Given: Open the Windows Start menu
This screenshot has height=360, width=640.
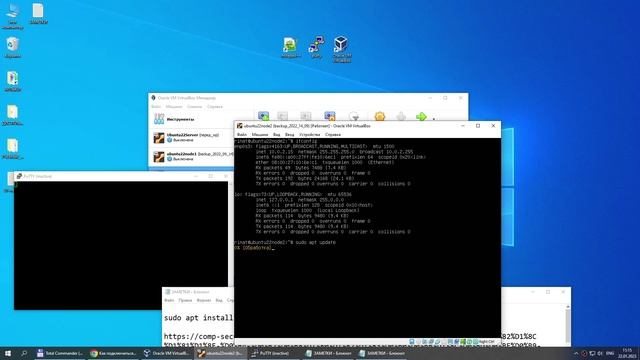Looking at the screenshot, I should pos(8,353).
